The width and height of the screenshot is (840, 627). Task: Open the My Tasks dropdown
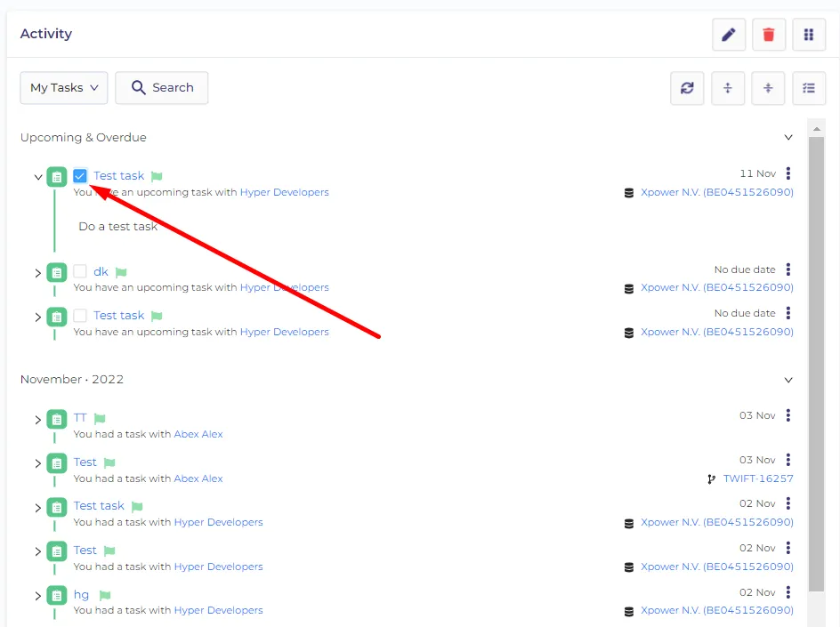tap(64, 88)
